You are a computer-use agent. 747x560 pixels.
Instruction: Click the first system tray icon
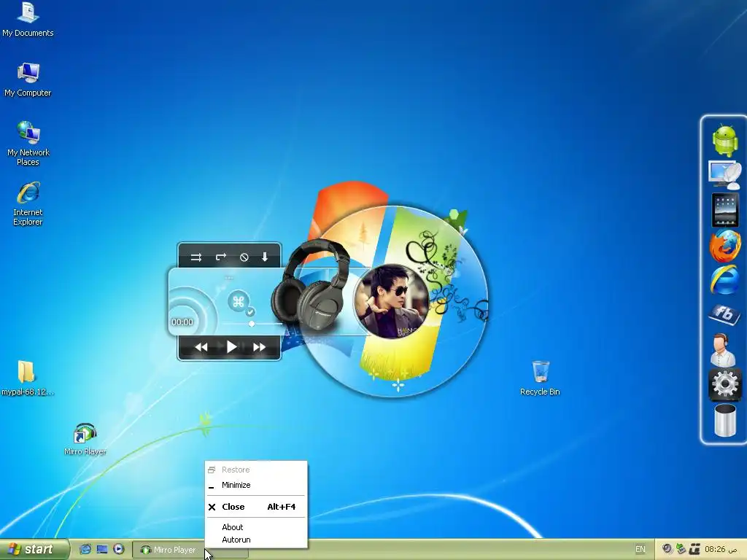click(667, 549)
